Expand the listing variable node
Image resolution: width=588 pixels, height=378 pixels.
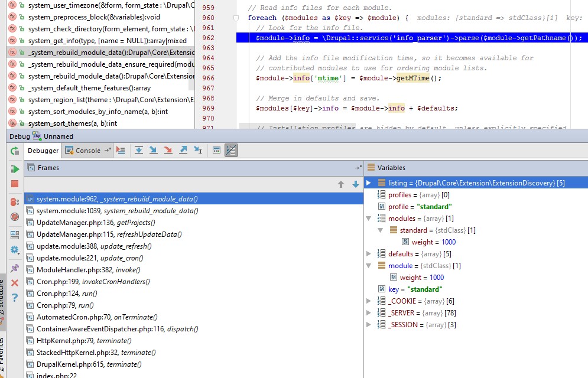[x=369, y=183]
